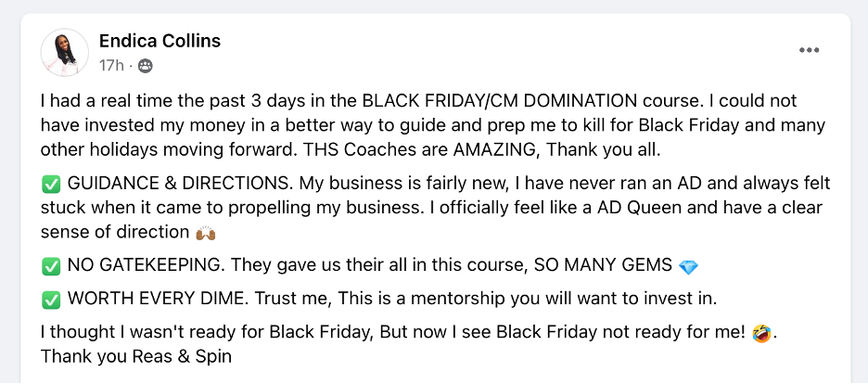Open the 17h timestamp permalink

click(111, 67)
